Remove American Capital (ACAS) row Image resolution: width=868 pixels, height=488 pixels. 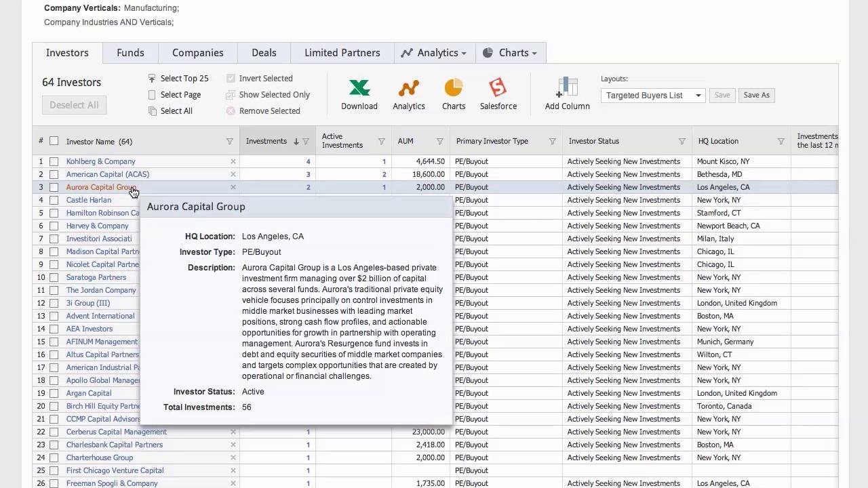[233, 174]
